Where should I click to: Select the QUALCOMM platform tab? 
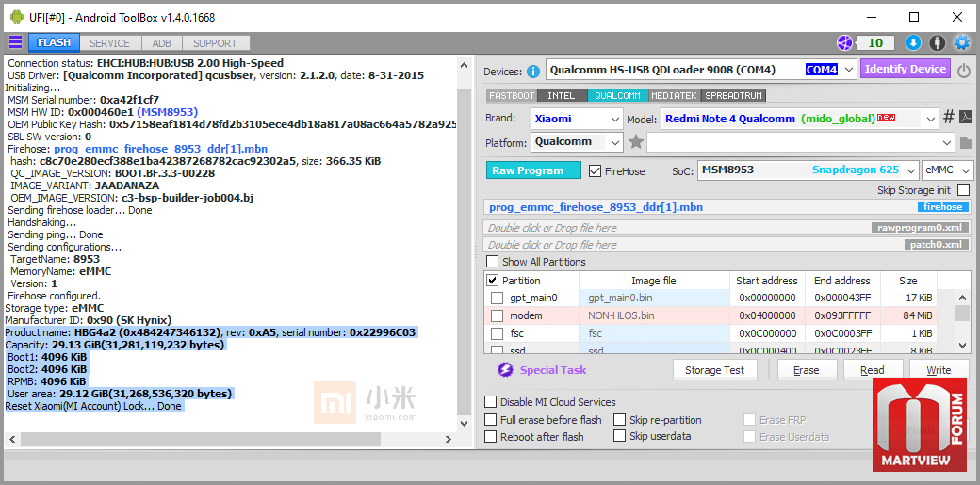pyautogui.click(x=617, y=96)
